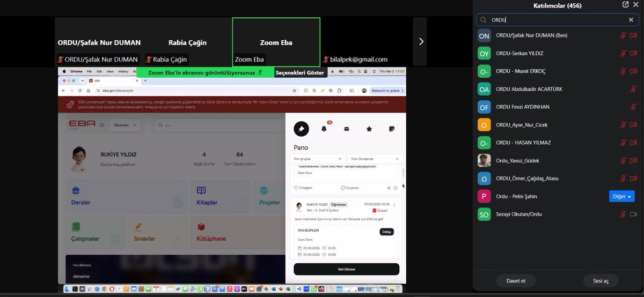This screenshot has width=644, height=297.
Task: Click the EBA logo
Action: (82, 124)
